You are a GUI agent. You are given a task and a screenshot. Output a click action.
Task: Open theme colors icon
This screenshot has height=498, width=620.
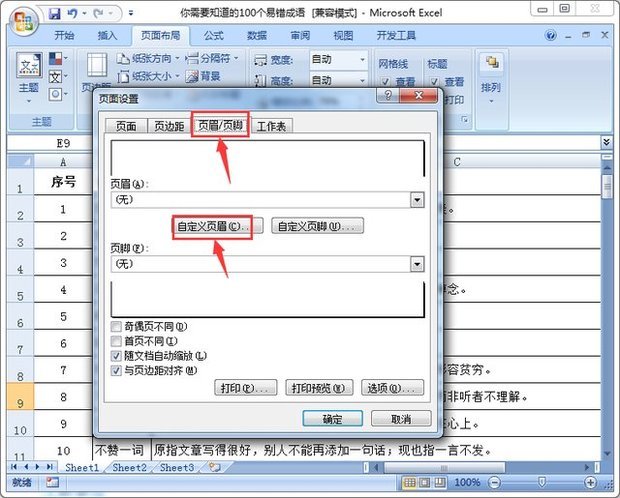point(55,59)
